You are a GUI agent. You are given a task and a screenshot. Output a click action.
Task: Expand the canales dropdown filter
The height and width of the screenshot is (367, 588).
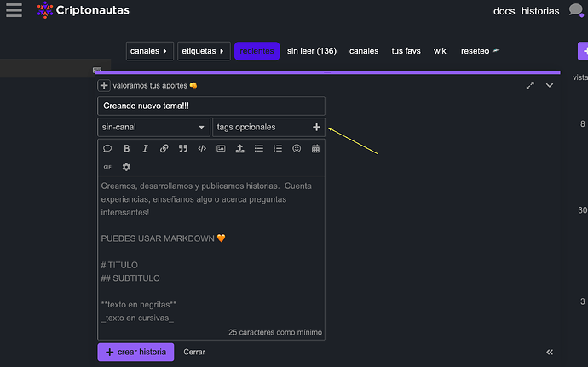coord(150,51)
